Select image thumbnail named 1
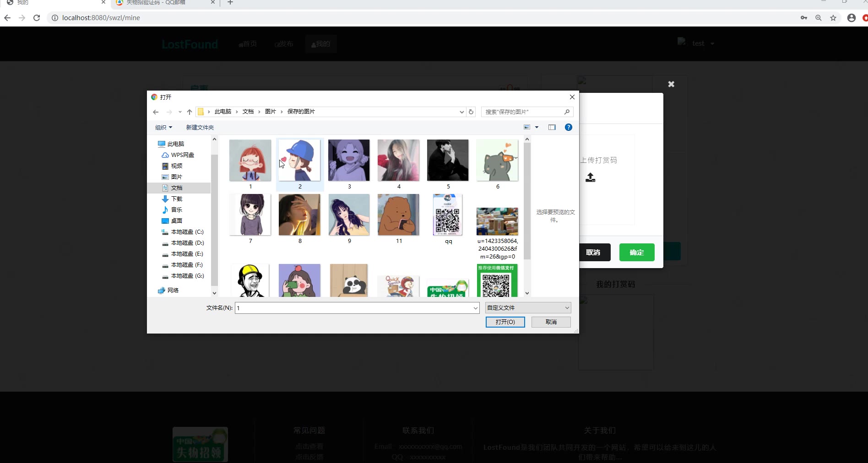 point(250,161)
